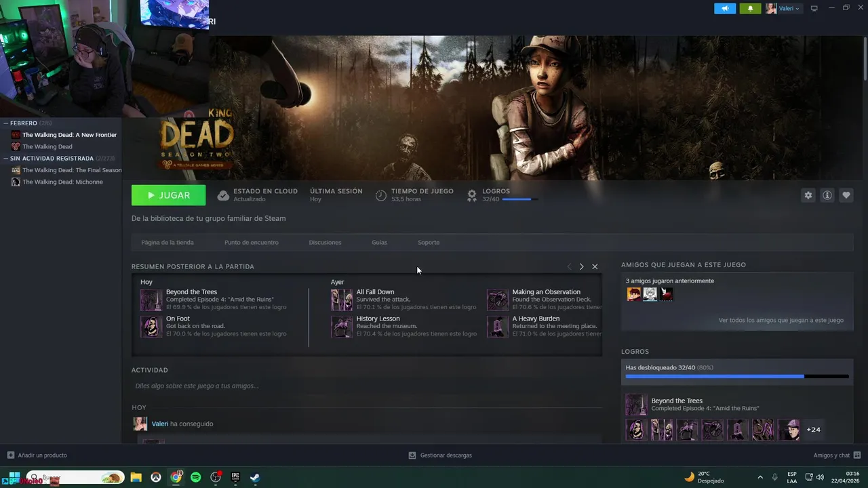Click Ver todos los amigos que juegan link

click(x=781, y=320)
